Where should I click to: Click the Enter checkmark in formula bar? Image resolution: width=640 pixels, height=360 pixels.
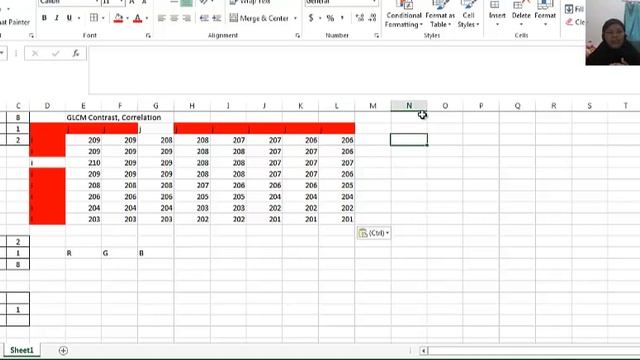56,53
